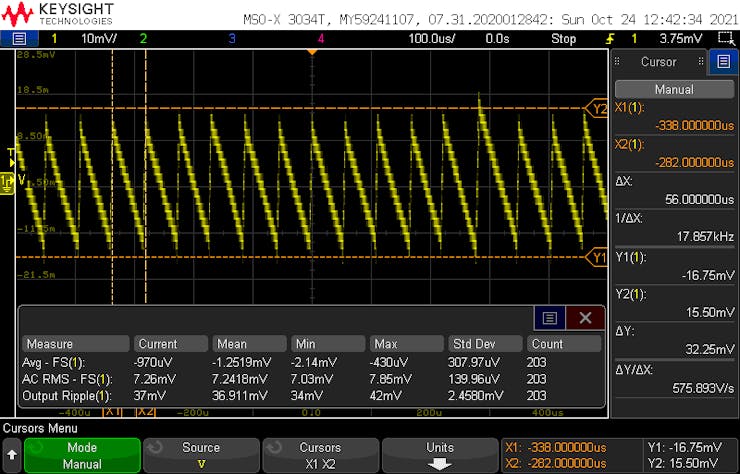Click the Manual button in the cursor sidebar

(673, 89)
